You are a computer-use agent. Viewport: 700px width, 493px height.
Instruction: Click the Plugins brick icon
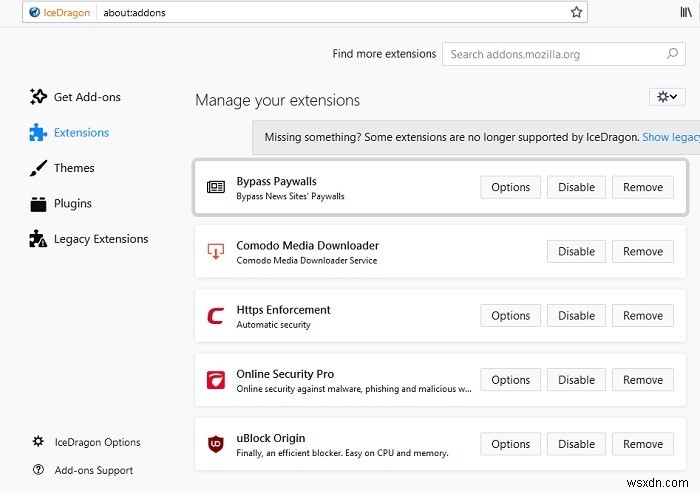[x=38, y=204]
